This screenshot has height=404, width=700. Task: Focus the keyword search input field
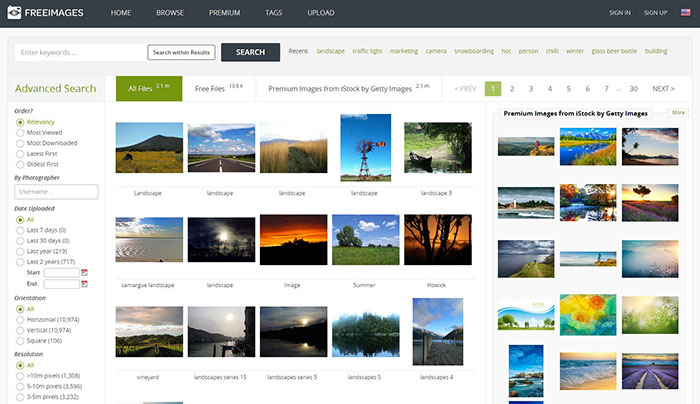tap(80, 52)
